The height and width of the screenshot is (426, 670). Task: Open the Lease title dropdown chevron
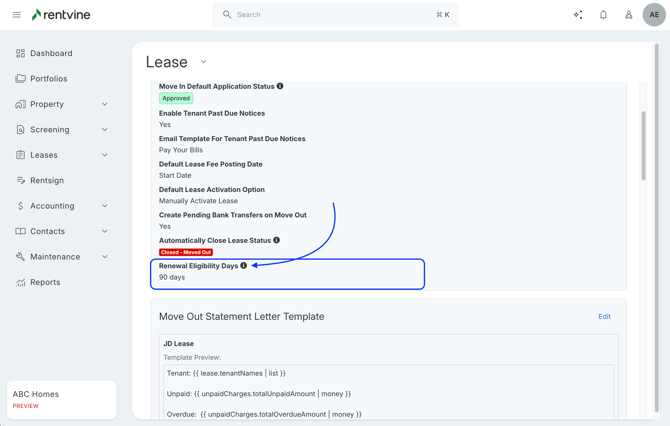pos(203,62)
